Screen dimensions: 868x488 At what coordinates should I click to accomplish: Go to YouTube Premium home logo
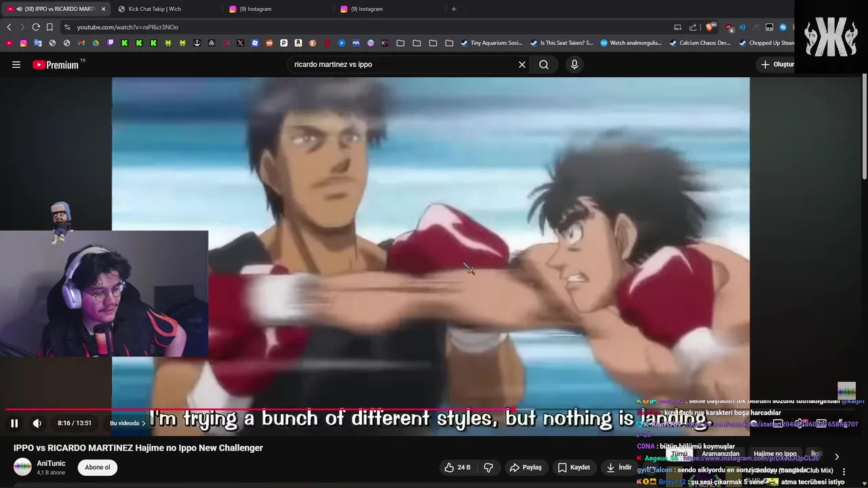(56, 64)
